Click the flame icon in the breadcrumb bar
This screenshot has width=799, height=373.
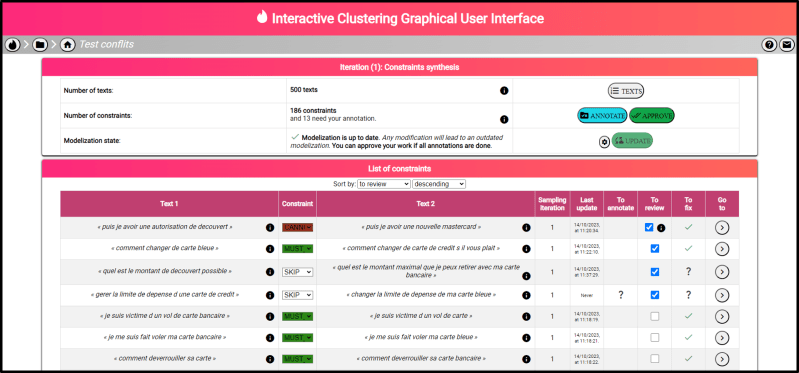click(13, 45)
